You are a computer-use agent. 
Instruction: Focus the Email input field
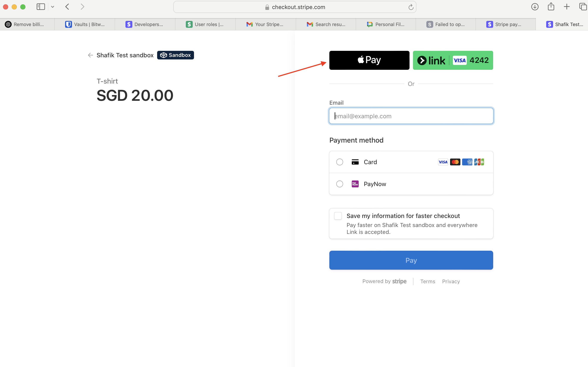click(411, 116)
